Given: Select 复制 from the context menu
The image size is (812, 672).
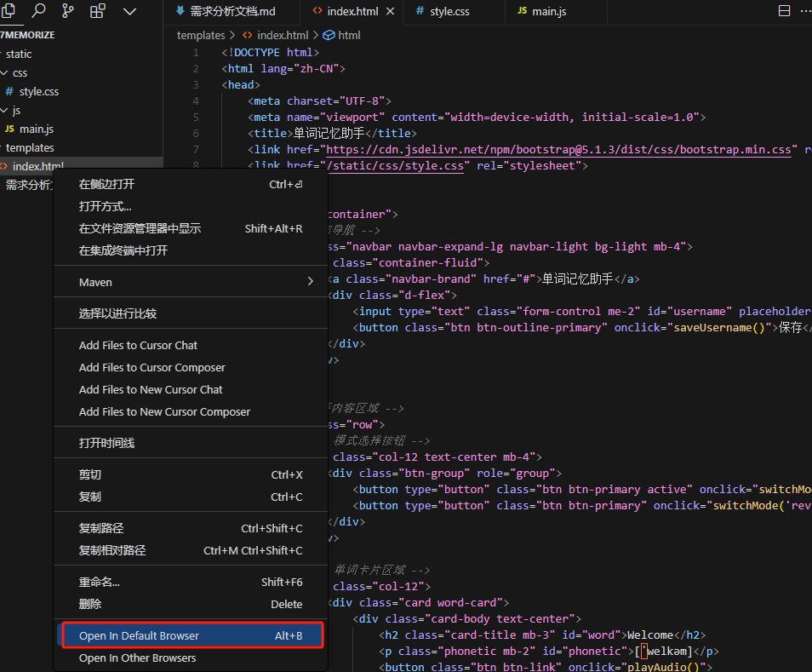Looking at the screenshot, I should coord(191,497).
